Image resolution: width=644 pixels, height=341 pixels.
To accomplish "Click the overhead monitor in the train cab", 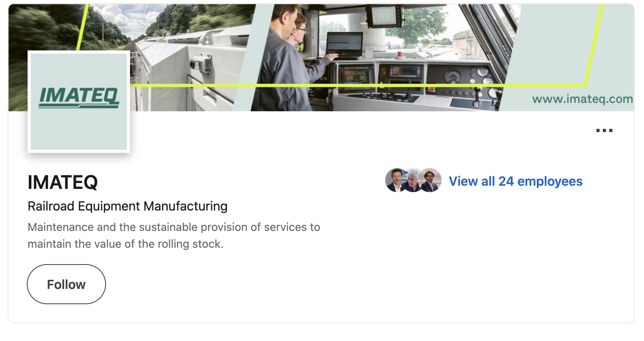I will point(384,16).
